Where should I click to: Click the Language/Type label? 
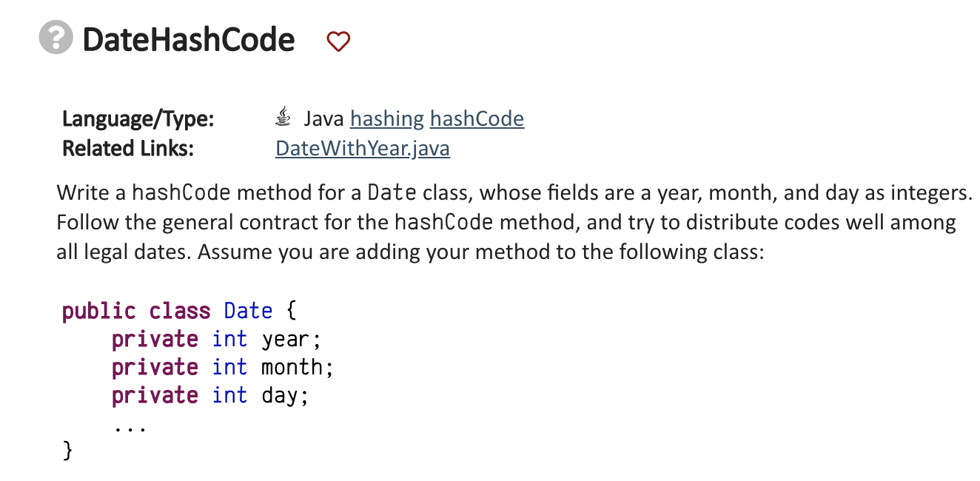pos(137,118)
